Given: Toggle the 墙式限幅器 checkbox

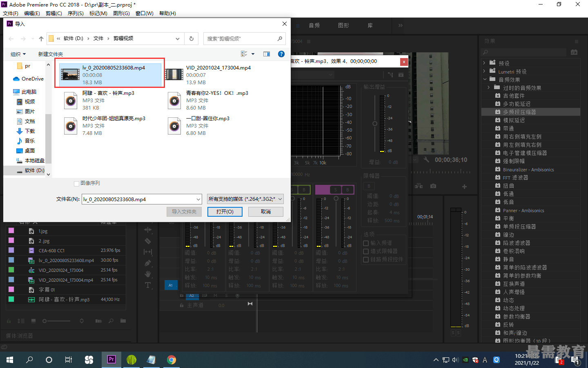Looking at the screenshot, I should [366, 251].
